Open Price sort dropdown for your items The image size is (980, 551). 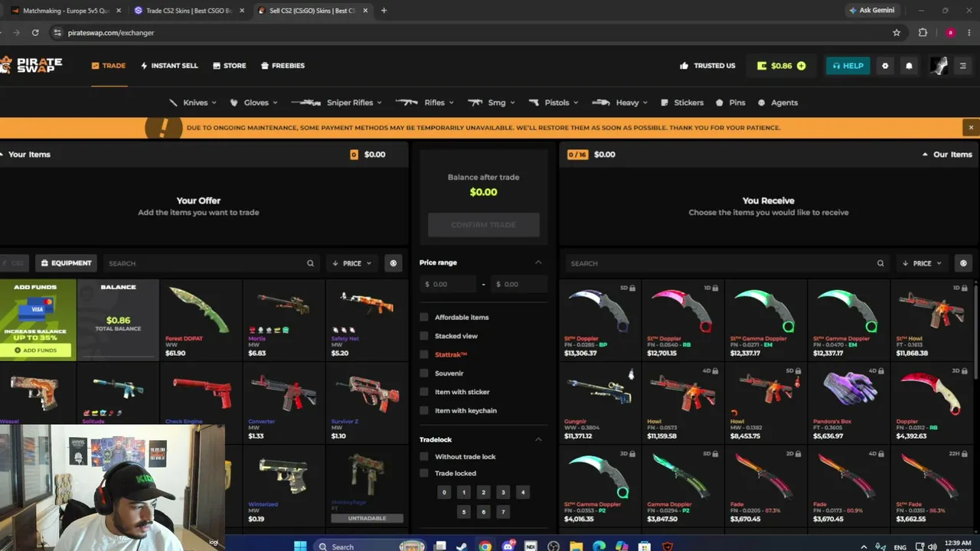(352, 263)
